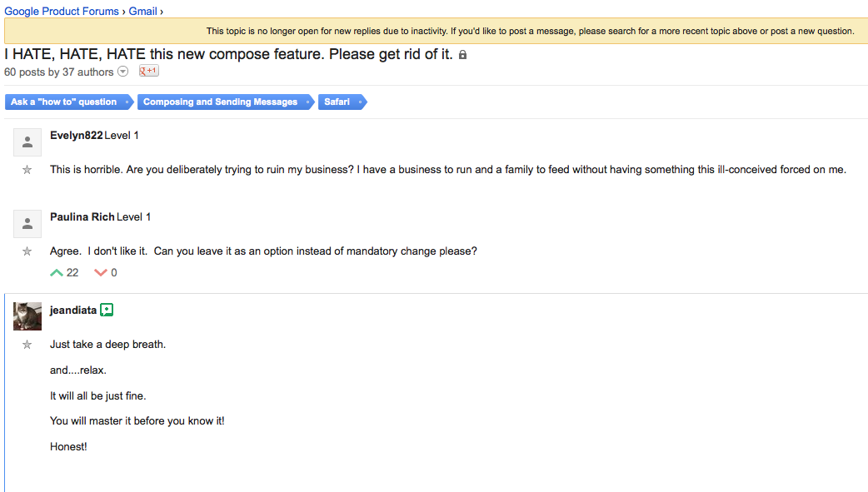Click the jeandiata username
The height and width of the screenshot is (492, 868).
pos(73,310)
